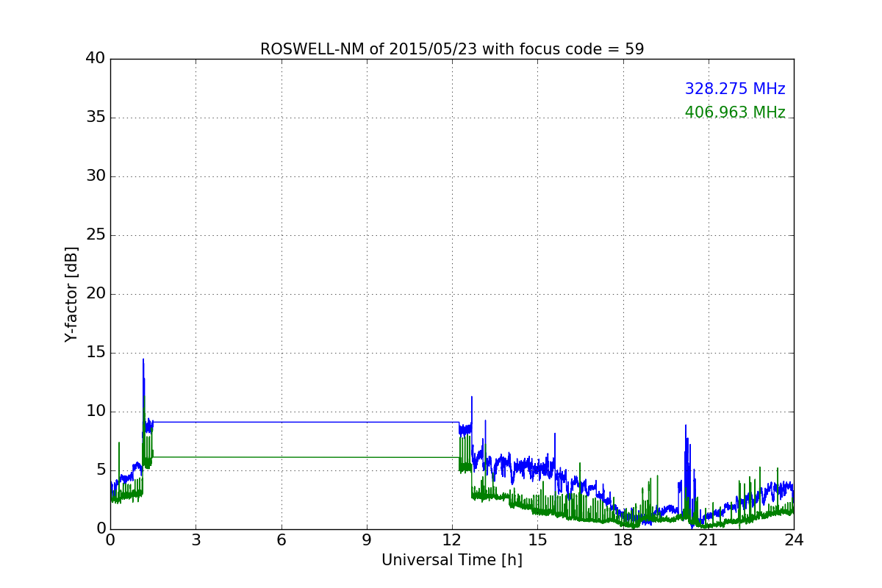Click the Universal Time [h] axis label
This screenshot has width=882, height=588.
click(452, 560)
